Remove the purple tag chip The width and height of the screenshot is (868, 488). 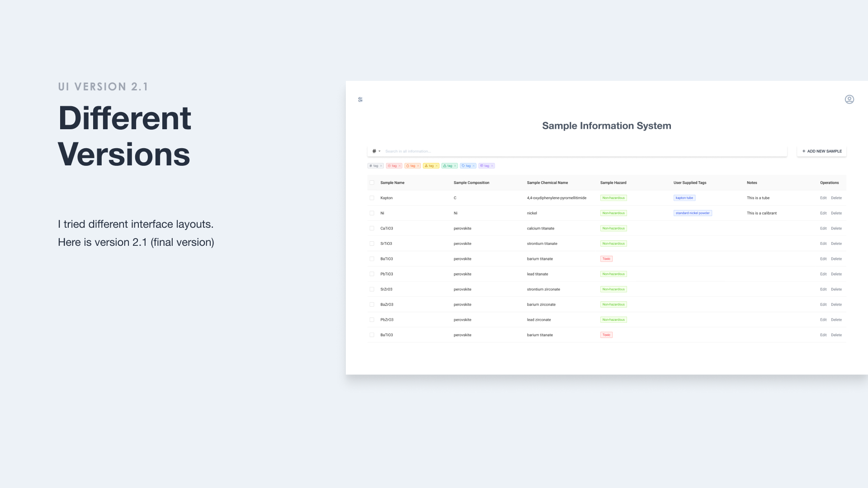pyautogui.click(x=492, y=166)
